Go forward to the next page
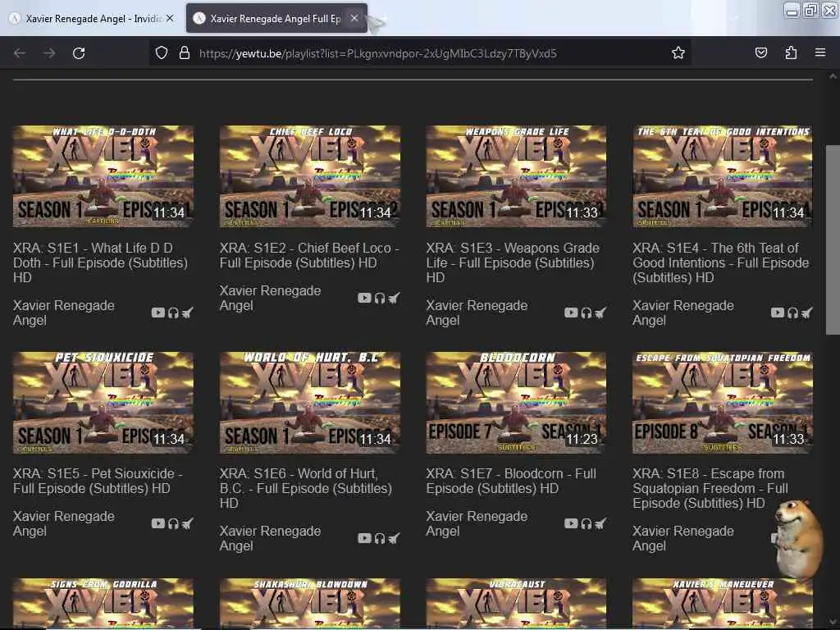Image resolution: width=840 pixels, height=630 pixels. 49,53
